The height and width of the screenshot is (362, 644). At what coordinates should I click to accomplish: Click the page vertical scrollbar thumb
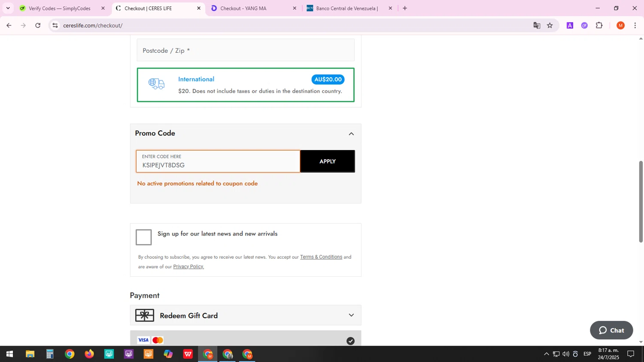(x=641, y=202)
